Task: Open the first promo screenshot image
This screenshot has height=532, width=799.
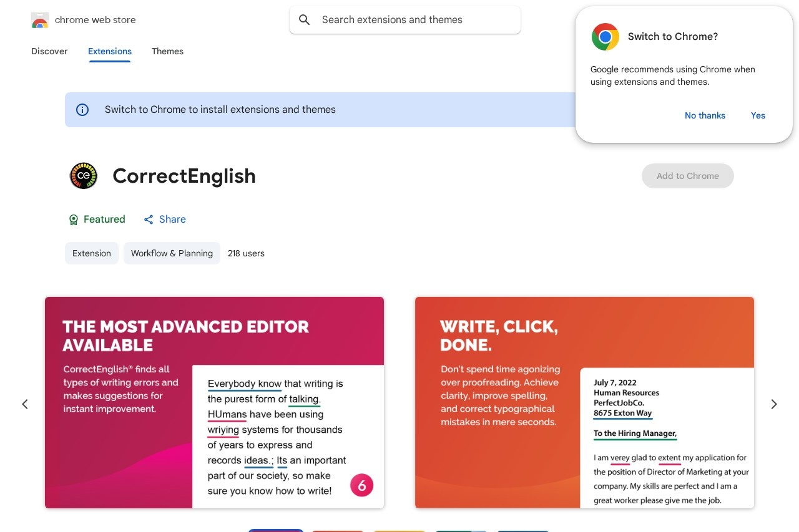Action: (215, 402)
